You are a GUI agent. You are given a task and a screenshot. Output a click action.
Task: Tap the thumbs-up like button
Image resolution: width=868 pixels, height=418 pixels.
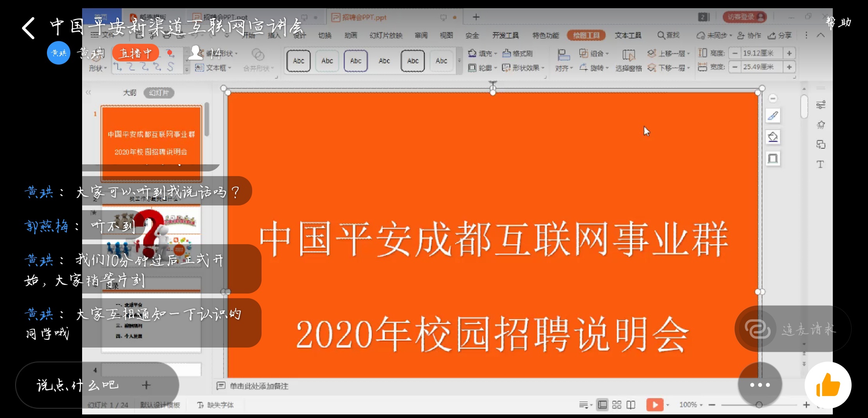(x=828, y=385)
